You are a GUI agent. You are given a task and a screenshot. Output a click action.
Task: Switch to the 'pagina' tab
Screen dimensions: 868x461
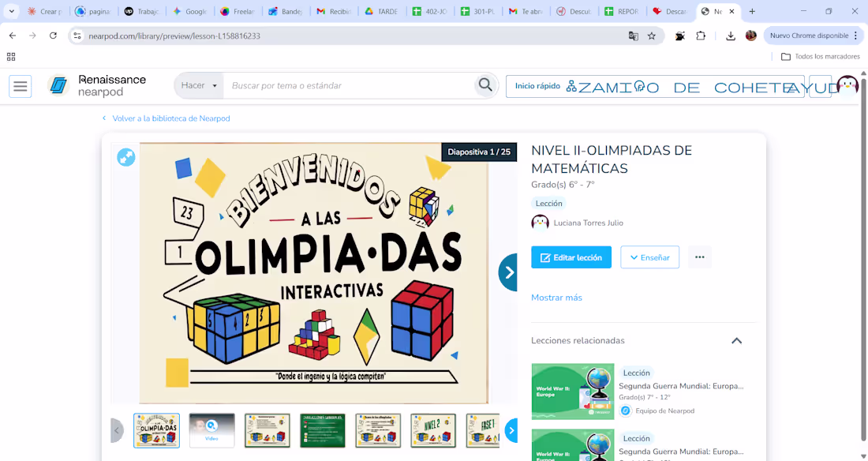(x=93, y=11)
